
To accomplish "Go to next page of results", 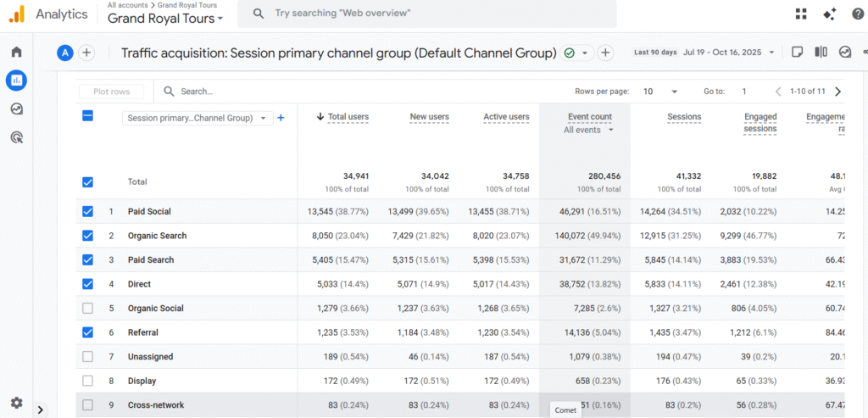I will pyautogui.click(x=837, y=92).
